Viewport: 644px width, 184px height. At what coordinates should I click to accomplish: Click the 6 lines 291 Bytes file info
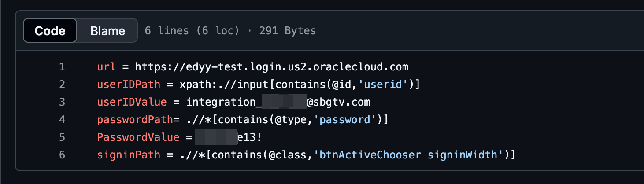230,31
